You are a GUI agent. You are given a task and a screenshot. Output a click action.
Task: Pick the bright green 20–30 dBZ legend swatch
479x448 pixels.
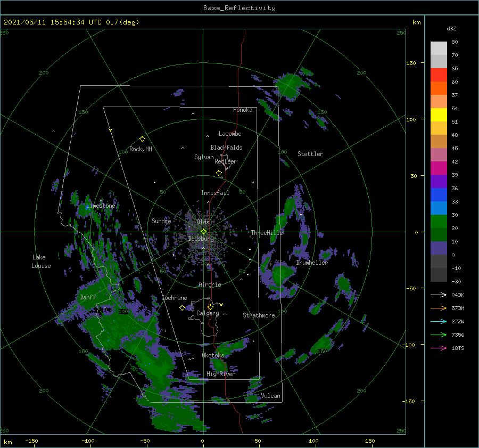pos(439,221)
